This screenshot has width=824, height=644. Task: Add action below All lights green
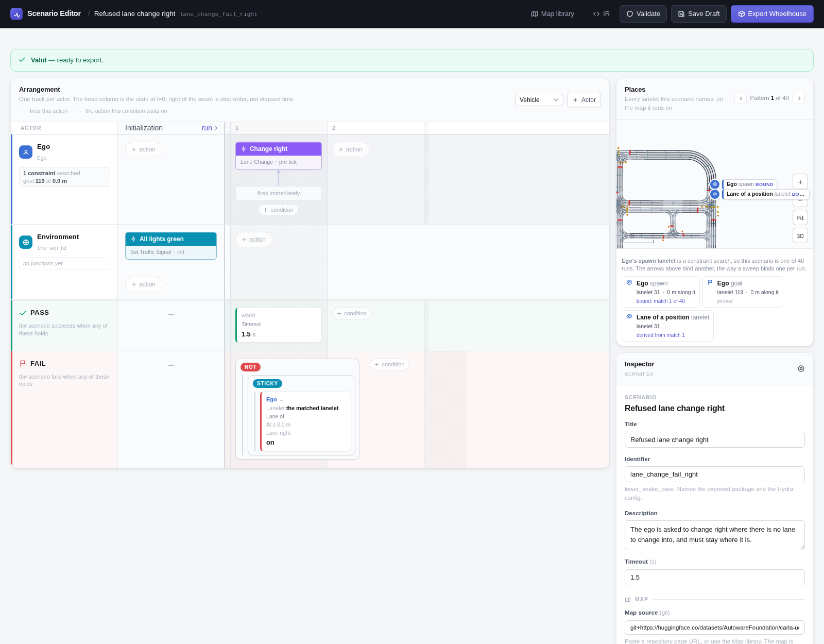pyautogui.click(x=144, y=284)
